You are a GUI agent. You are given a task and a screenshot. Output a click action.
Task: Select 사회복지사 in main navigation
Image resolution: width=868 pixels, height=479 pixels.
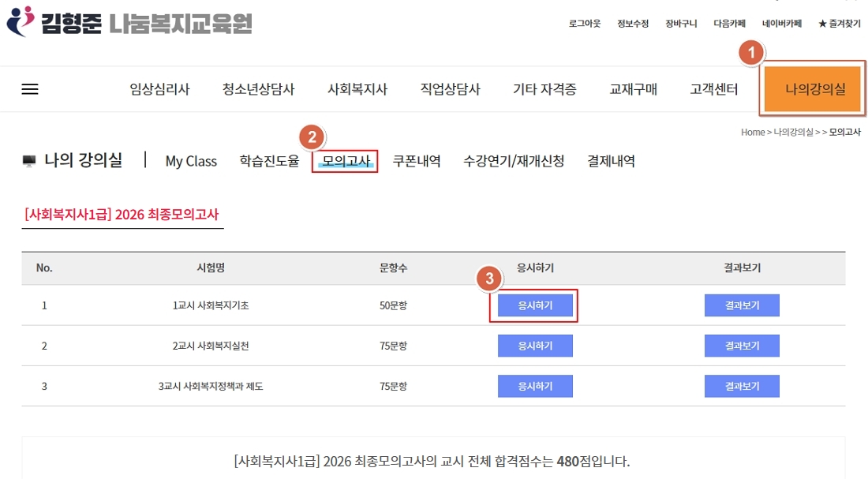pyautogui.click(x=357, y=89)
